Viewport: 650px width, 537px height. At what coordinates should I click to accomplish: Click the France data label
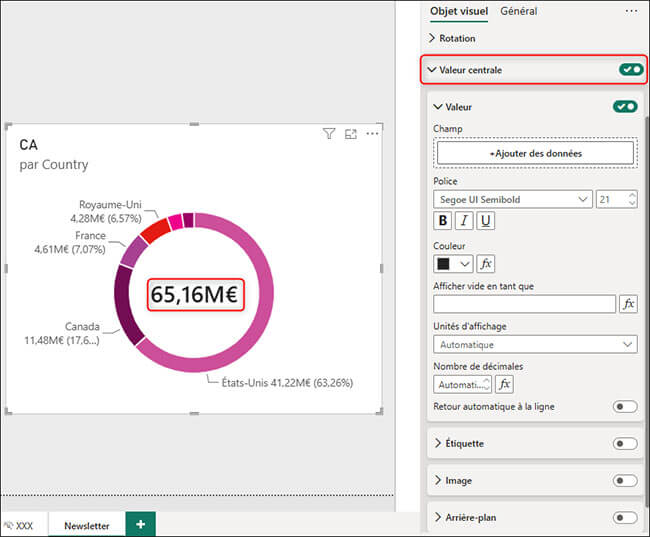pyautogui.click(x=70, y=242)
